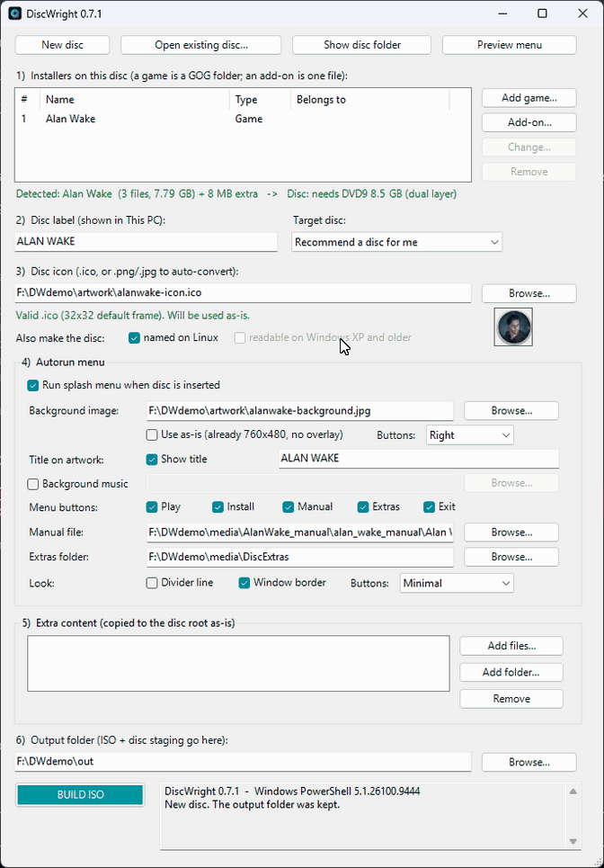This screenshot has height=868, width=604.
Task: Browse for the background image
Action: (x=511, y=411)
